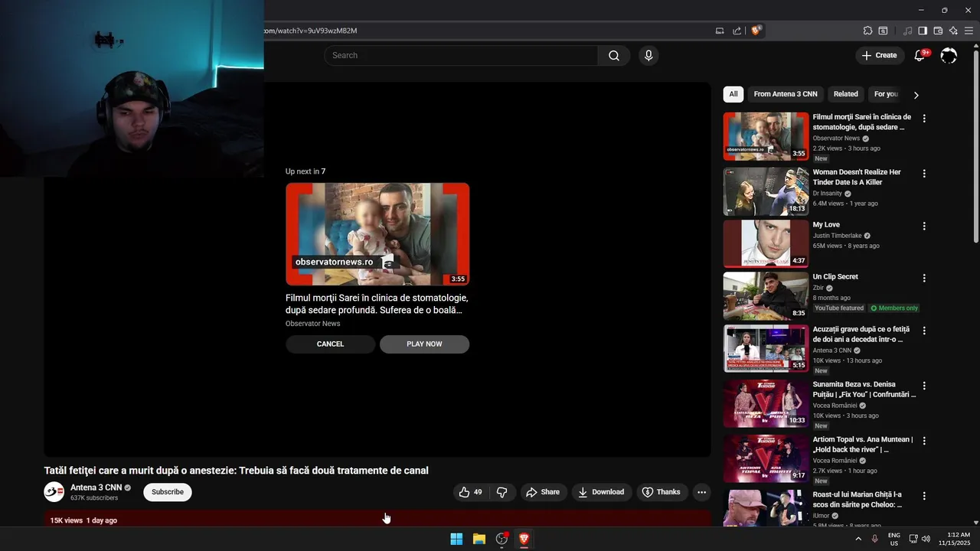Open the Roast-ul lui Marian Ghiță thumbnail
Viewport: 980px width, 551px height.
(x=766, y=508)
